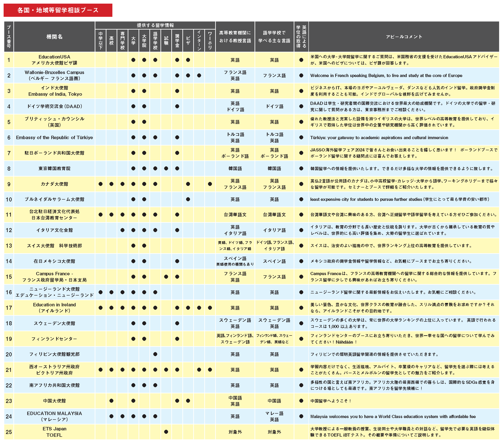
Task: Click Wallonie-Bruxelles Campus's インターン column dot
Action: pyautogui.click(x=199, y=76)
